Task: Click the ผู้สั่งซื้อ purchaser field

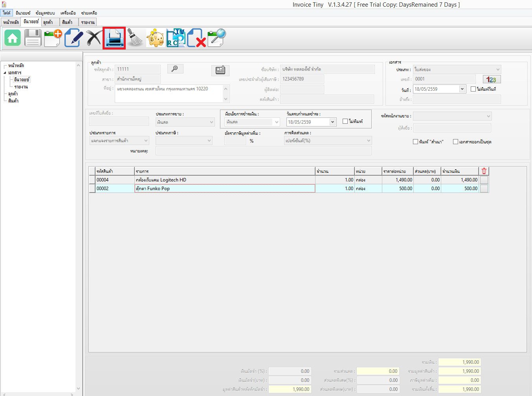Action: point(452,128)
